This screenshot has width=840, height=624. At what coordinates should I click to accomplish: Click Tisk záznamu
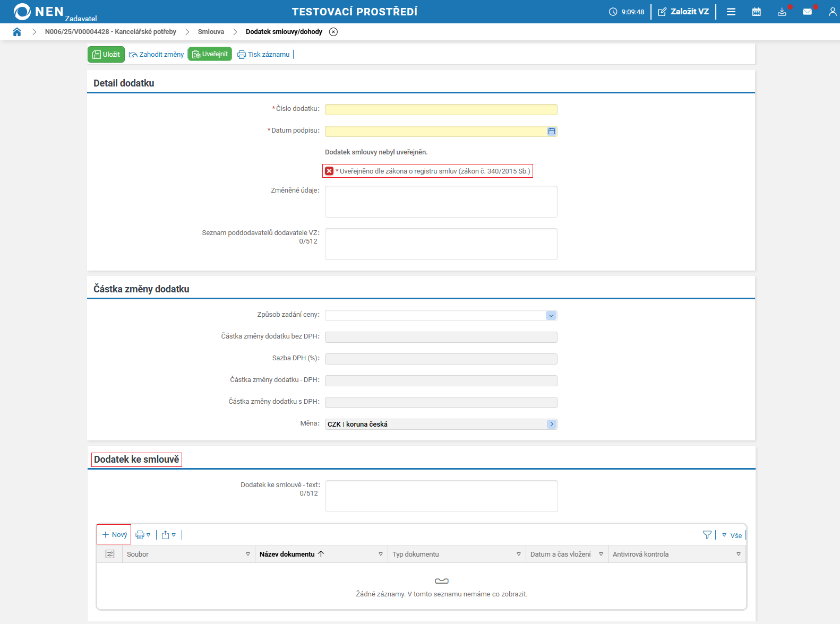263,54
